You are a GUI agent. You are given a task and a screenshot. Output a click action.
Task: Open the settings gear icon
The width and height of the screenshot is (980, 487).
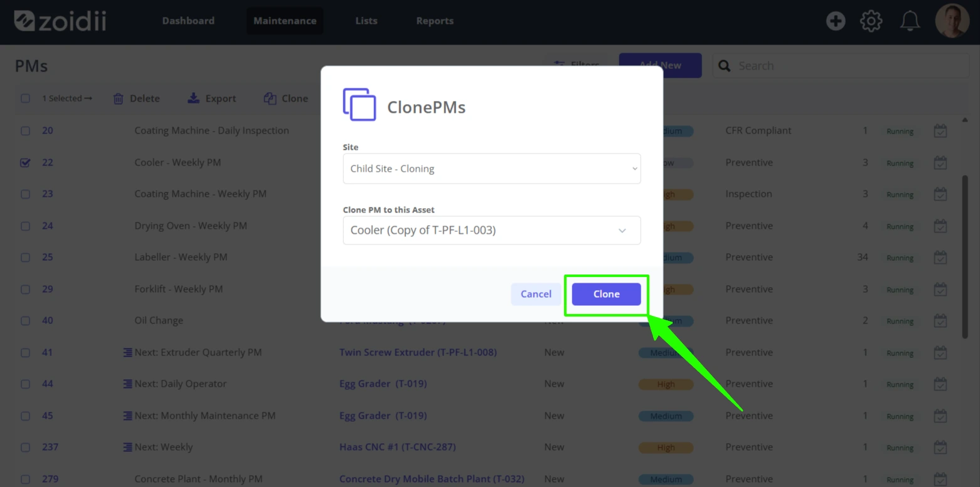(x=871, y=21)
